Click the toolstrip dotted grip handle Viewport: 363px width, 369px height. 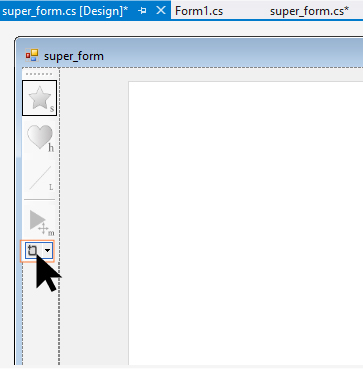click(x=39, y=74)
